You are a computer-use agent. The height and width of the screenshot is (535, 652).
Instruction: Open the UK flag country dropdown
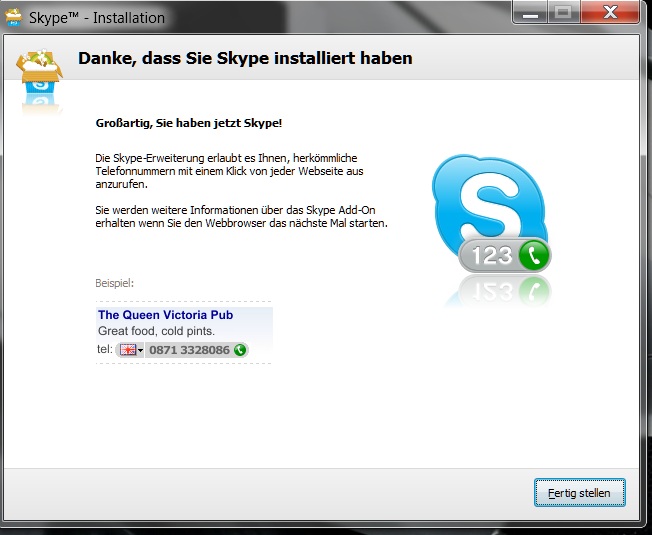(130, 350)
